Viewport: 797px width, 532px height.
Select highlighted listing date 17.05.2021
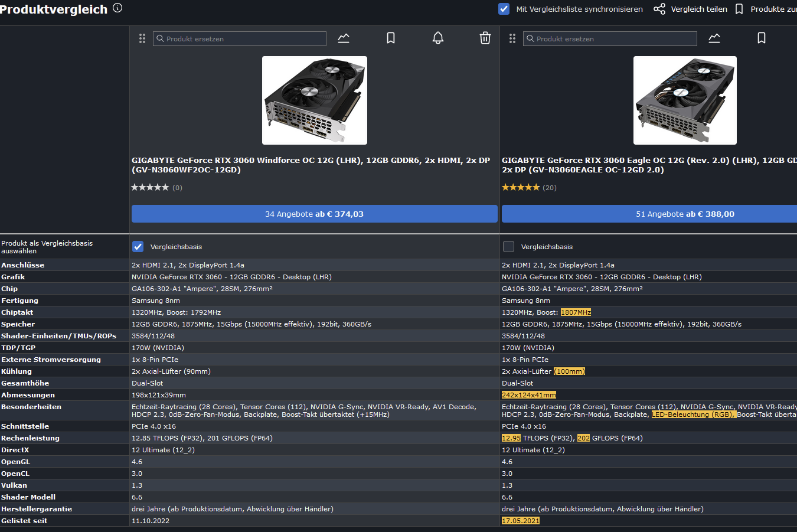click(521, 521)
